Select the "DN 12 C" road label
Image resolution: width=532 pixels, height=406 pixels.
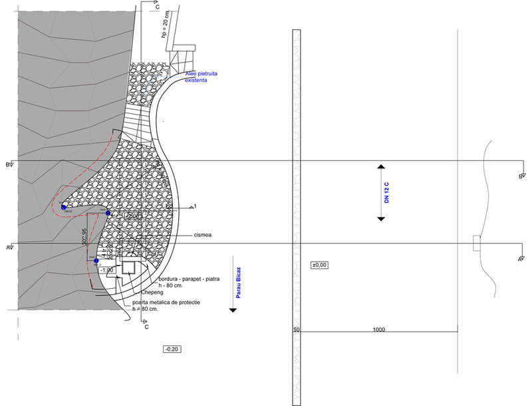[x=386, y=192]
